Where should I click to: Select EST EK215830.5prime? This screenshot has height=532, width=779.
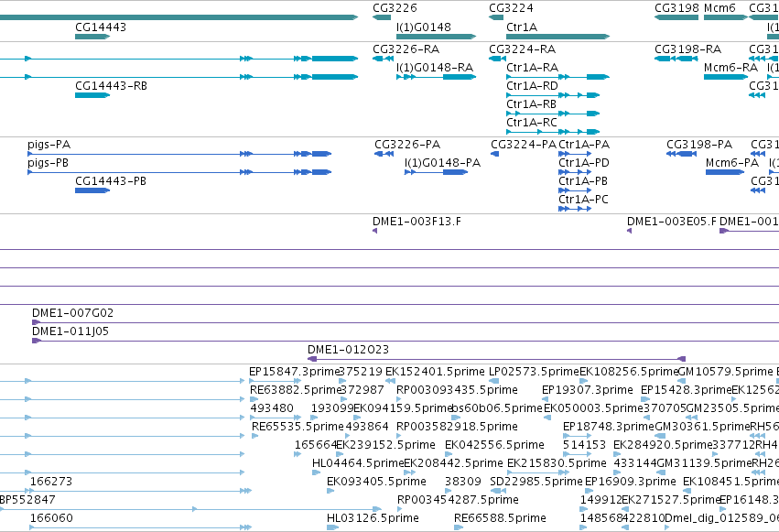(557, 463)
